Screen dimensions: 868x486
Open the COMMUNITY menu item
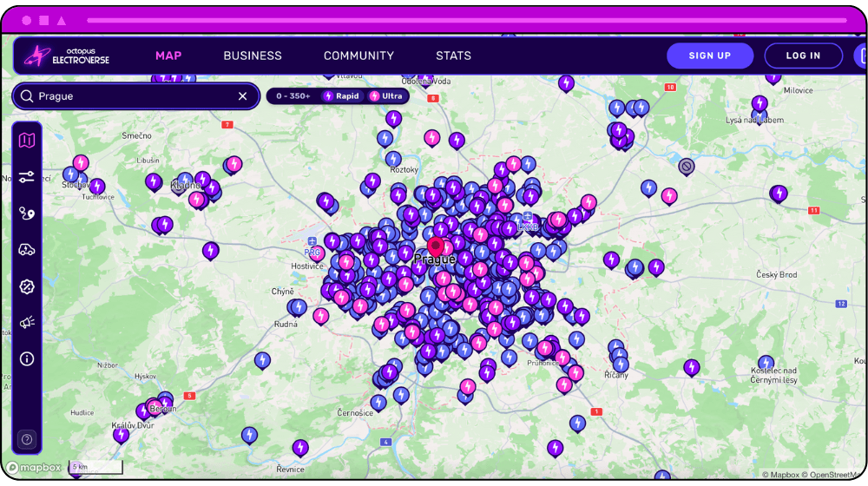coord(358,56)
